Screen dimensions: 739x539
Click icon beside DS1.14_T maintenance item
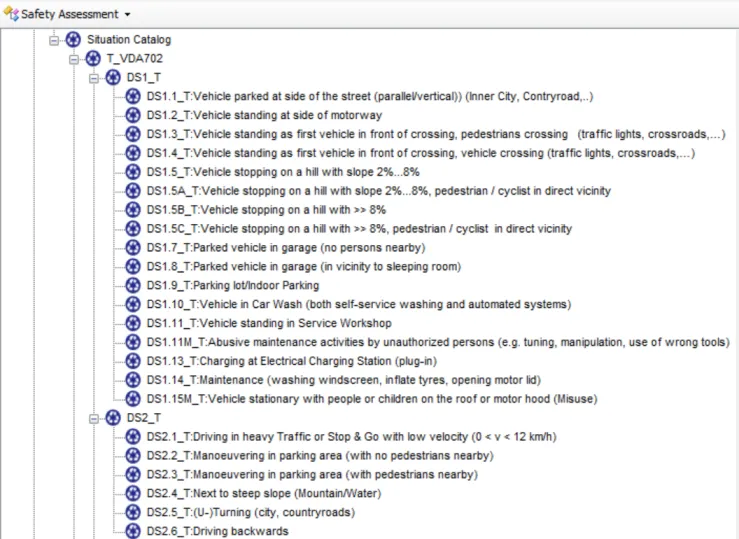(133, 380)
